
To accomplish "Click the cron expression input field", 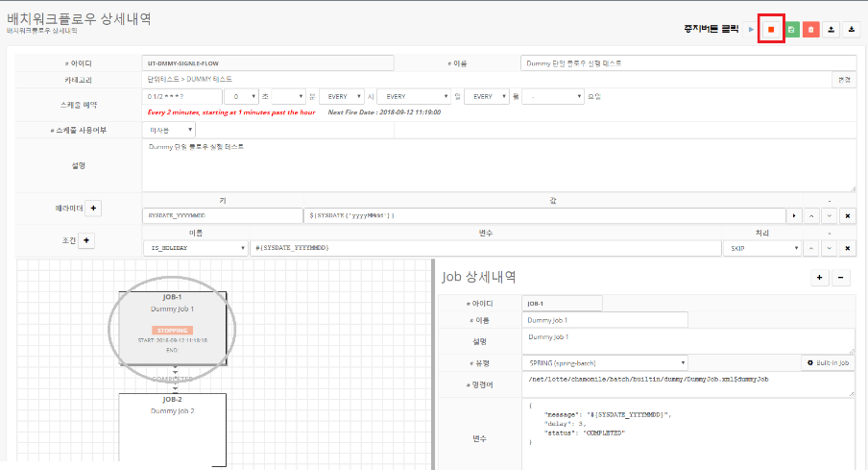I will click(182, 96).
